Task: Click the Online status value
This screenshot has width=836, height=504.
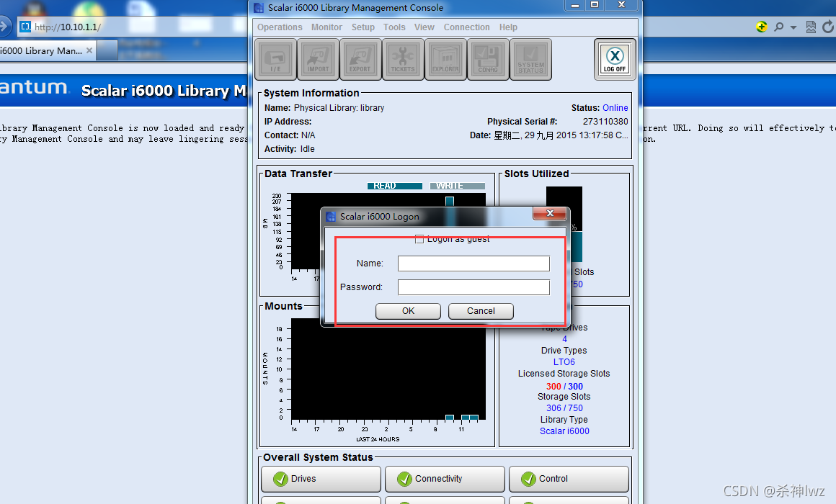Action: [615, 107]
